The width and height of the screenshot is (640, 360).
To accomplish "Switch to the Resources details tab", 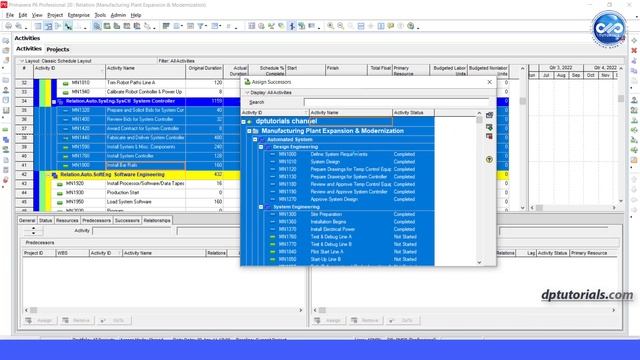I will [67, 220].
